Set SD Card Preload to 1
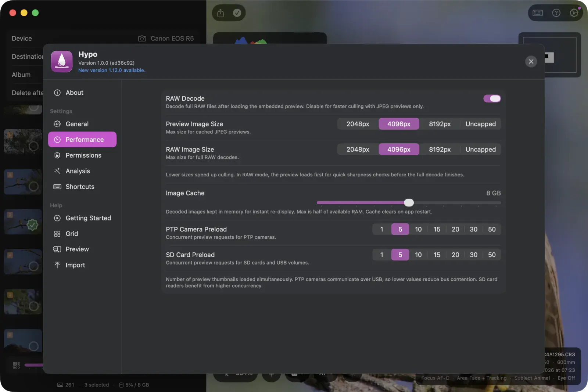Viewport: 588px width, 392px height. click(x=382, y=255)
